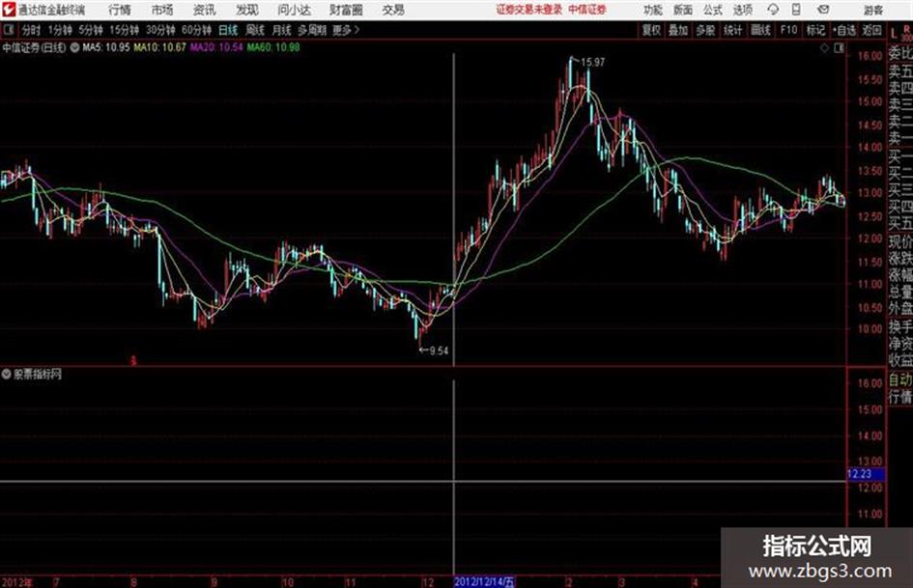Click the 中信证券 broker link

(x=587, y=10)
